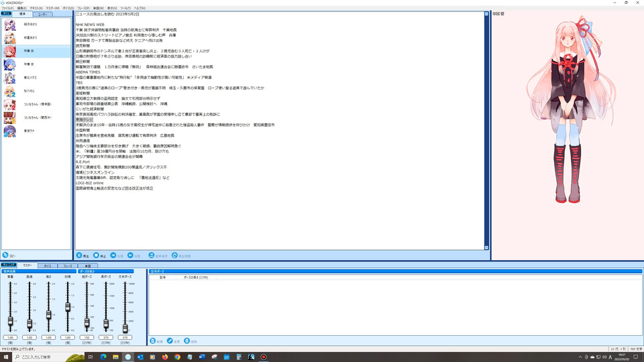
Task: Open Microsoft Edge from the taskbar
Action: coord(103,357)
